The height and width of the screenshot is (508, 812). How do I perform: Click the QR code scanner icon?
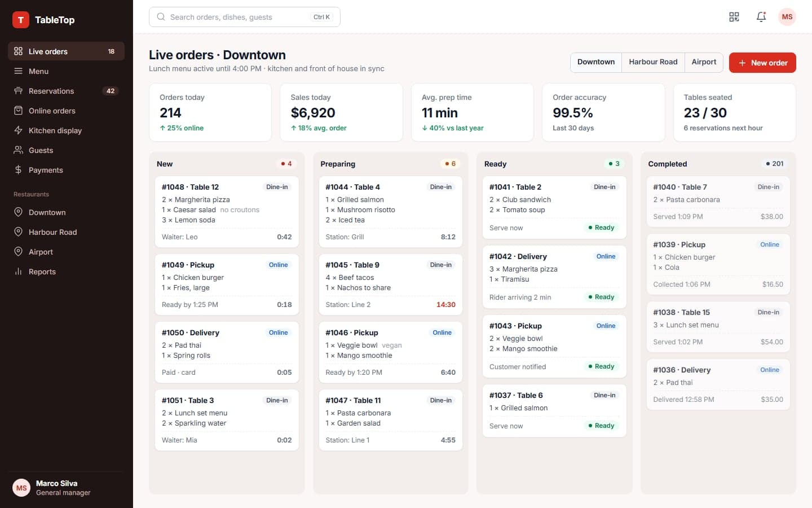[734, 17]
